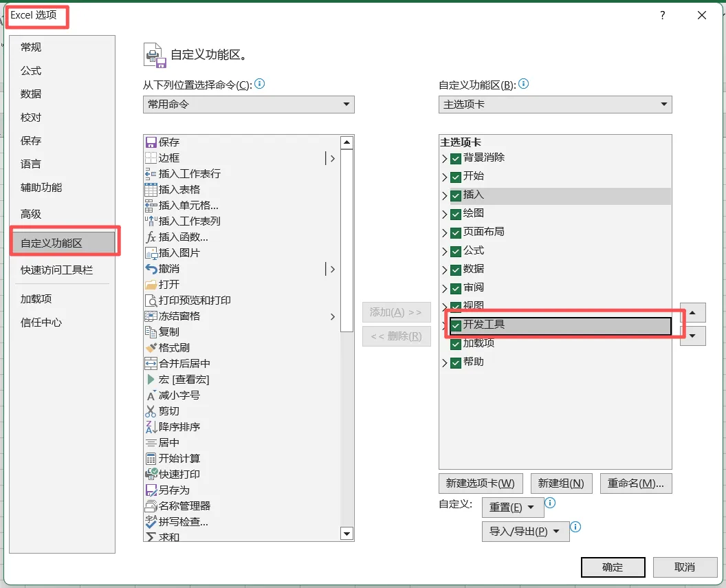Select the 减小字号 font size icon
Viewport: 726px width, 588px height.
(151, 395)
